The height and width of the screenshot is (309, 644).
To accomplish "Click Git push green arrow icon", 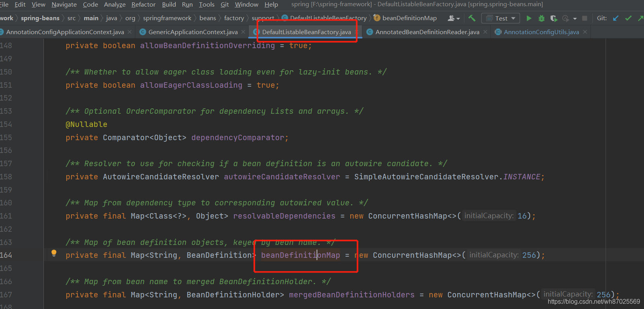I will coord(640,18).
